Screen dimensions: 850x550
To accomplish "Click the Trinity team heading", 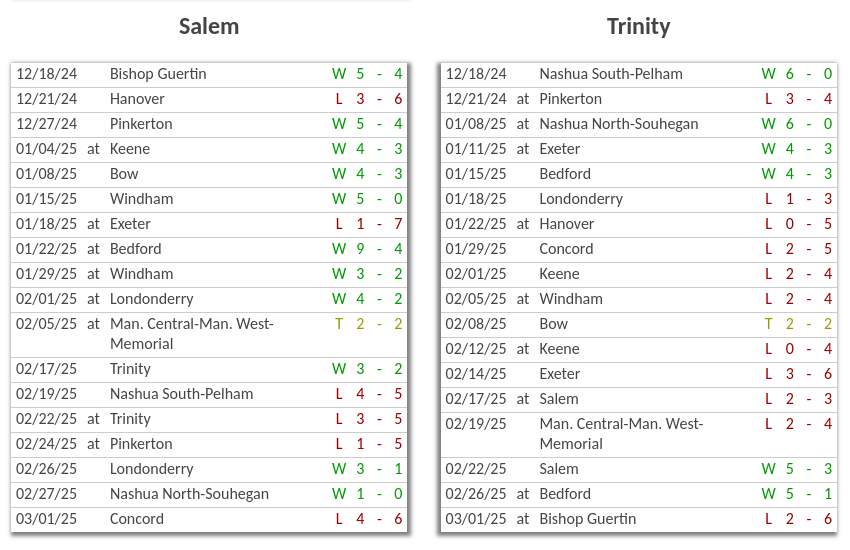I will pos(638,27).
